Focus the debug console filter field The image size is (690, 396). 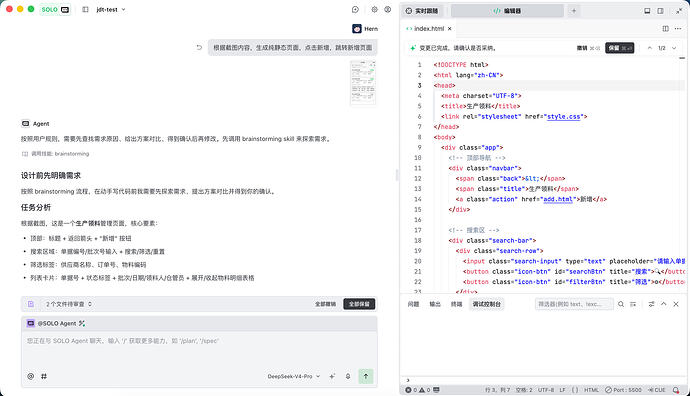click(574, 304)
